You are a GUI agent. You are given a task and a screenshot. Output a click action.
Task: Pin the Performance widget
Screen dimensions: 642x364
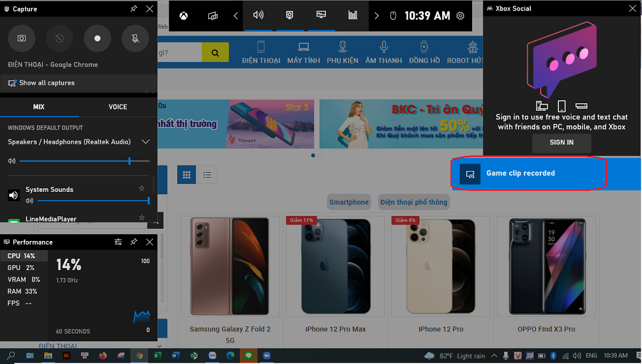point(133,242)
